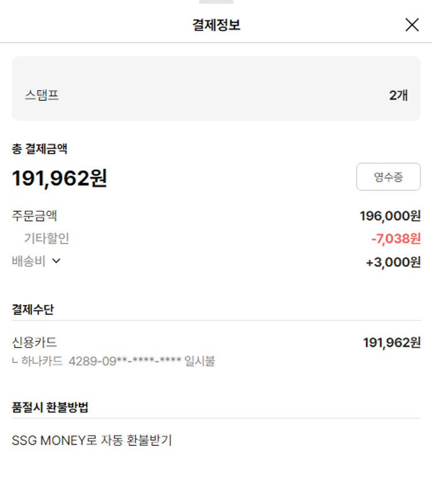
Task: Click the drag handle at top of sheet
Action: [x=216, y=2]
